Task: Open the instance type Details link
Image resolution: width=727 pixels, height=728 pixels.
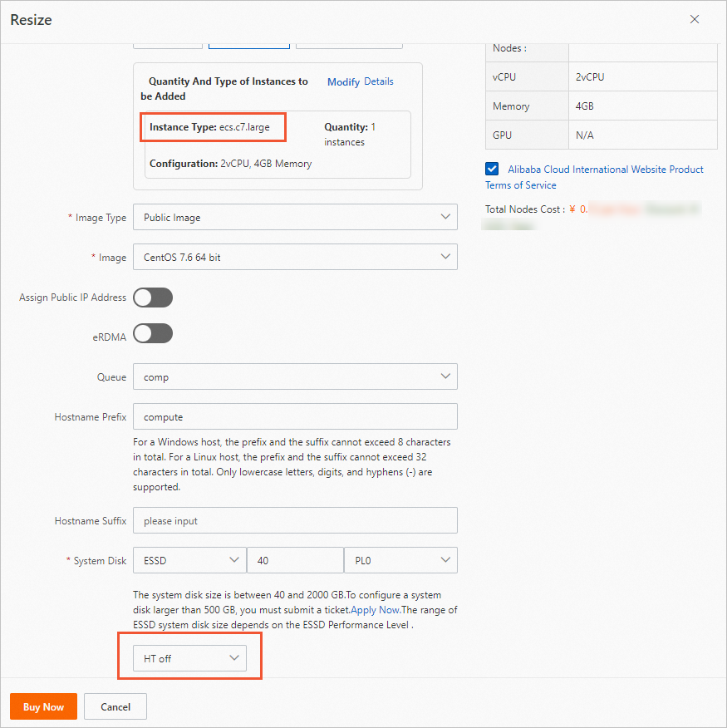Action: [x=379, y=81]
